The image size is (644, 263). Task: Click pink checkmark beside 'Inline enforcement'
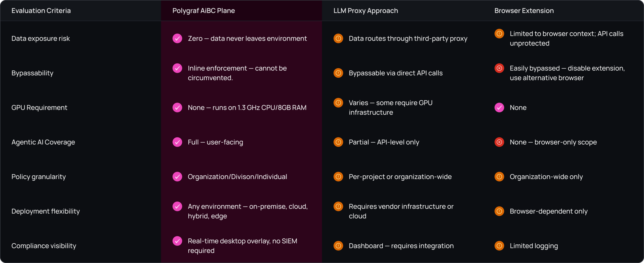click(177, 68)
